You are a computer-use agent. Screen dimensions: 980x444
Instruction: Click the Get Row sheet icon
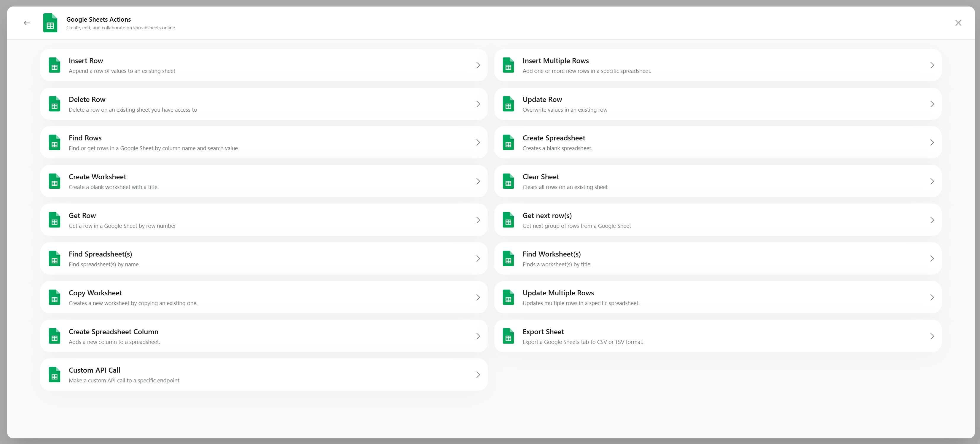[x=54, y=220]
